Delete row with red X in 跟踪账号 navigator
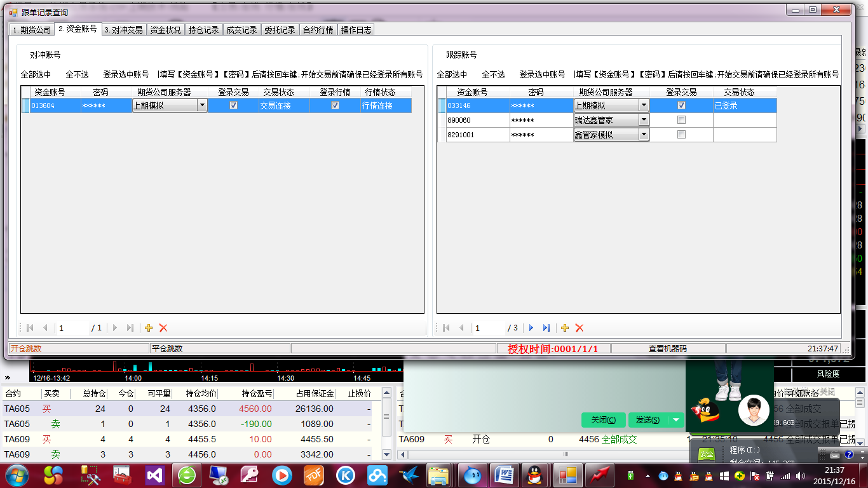The image size is (868, 488). [580, 328]
